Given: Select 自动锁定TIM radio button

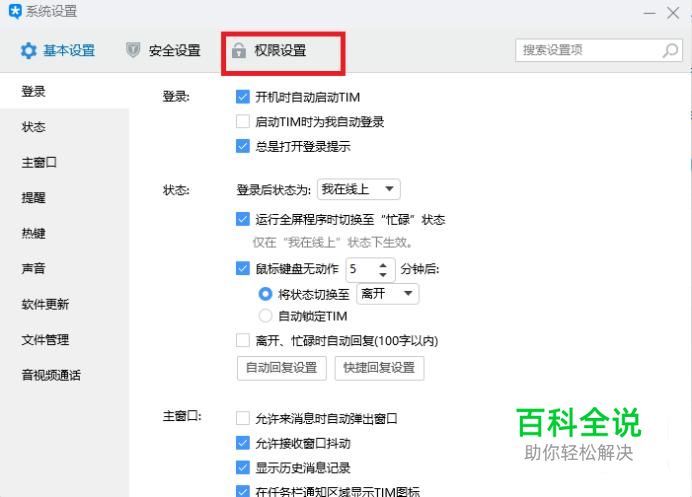Looking at the screenshot, I should click(265, 316).
